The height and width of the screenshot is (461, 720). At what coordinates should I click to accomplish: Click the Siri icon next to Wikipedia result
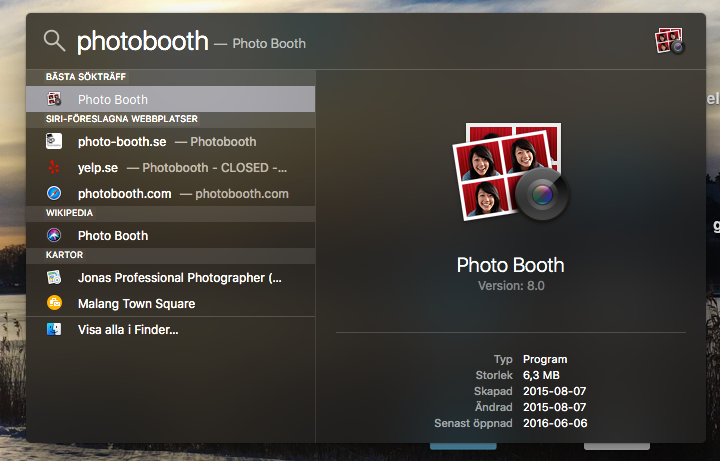click(x=54, y=236)
